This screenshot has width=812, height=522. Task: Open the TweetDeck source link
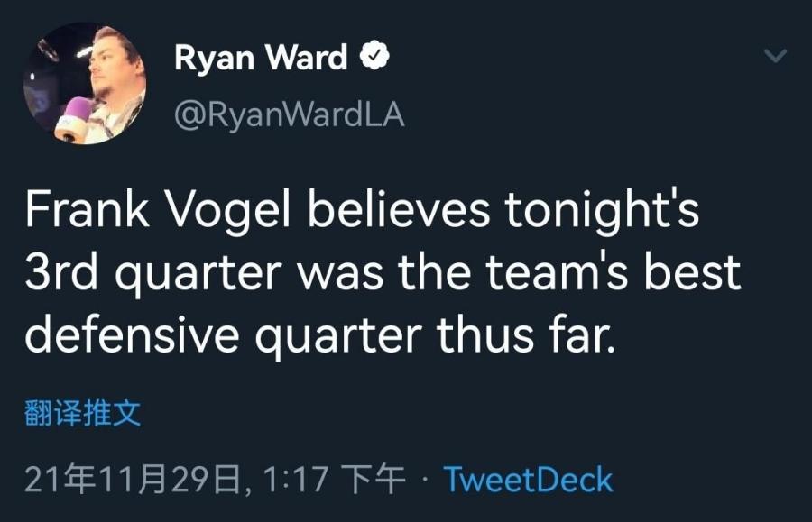coord(529,480)
